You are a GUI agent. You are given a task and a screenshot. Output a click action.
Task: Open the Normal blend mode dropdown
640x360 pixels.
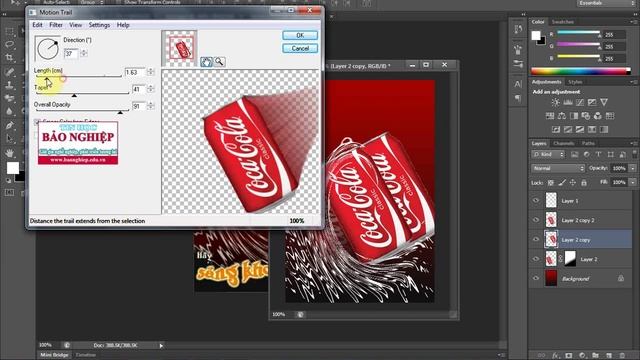(x=558, y=168)
